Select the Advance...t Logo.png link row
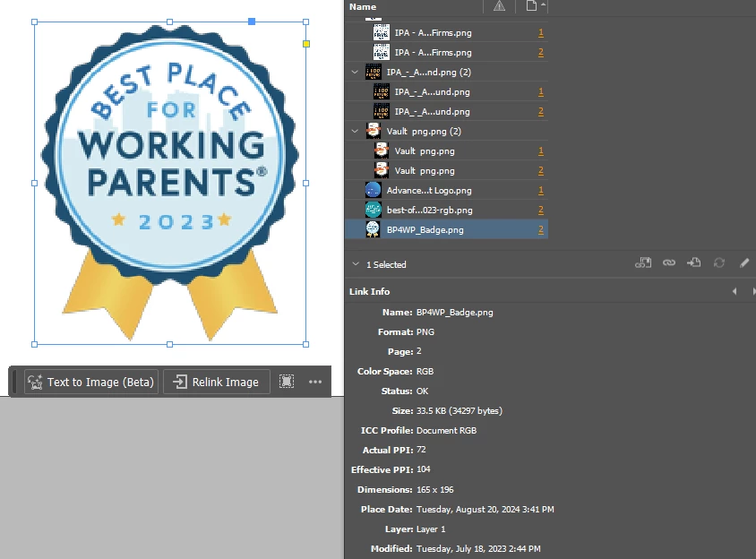The image size is (756, 559). pyautogui.click(x=446, y=190)
